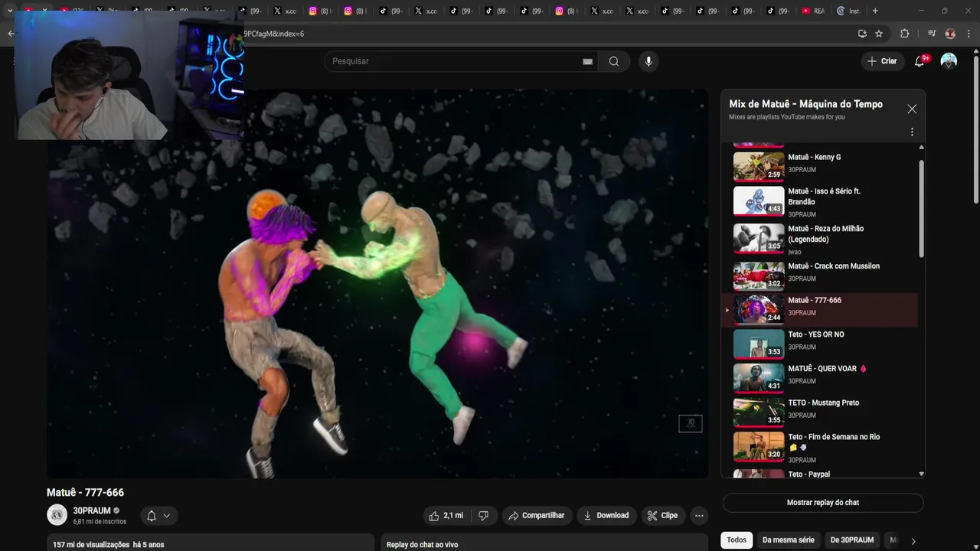Screen dimensions: 980x551
Task: Switch to the REA YouTube browser tab
Action: (x=813, y=11)
